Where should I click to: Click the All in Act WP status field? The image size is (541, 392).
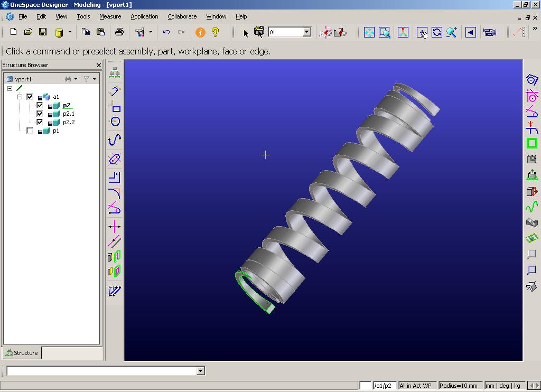[x=417, y=386]
